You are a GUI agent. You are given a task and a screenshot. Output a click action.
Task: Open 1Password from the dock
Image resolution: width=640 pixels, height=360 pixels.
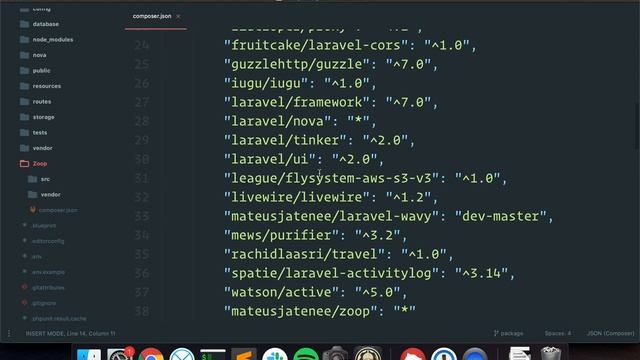tap(444, 354)
